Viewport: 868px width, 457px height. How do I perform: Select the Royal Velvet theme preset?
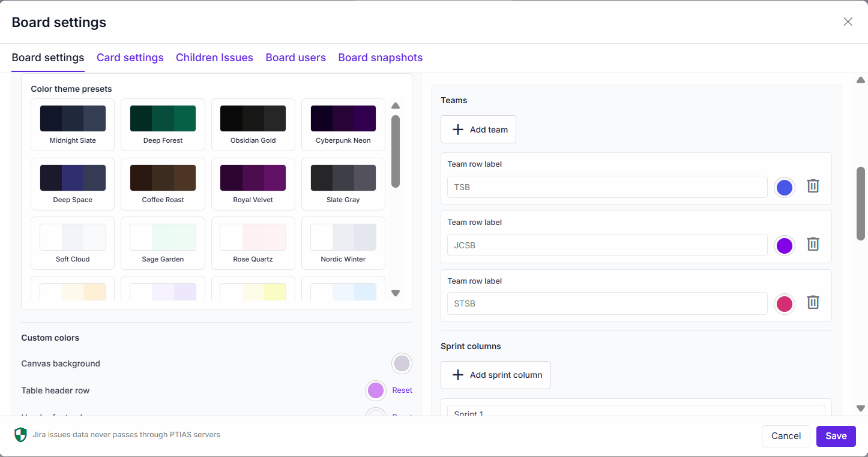253,184
